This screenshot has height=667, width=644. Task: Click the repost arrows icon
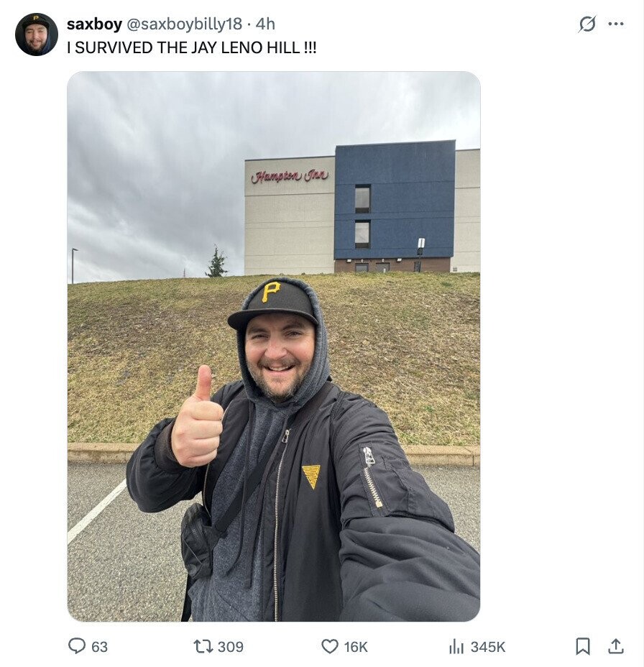point(203,647)
